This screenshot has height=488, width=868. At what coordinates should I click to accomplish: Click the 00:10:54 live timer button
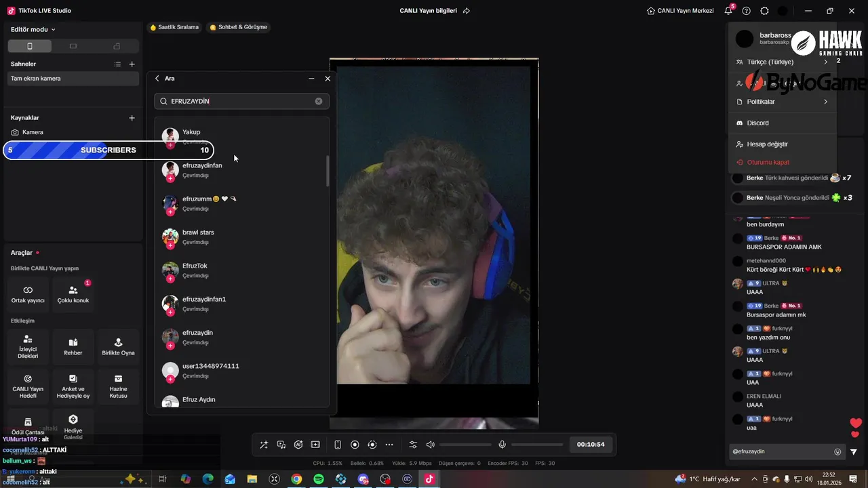pyautogui.click(x=591, y=445)
